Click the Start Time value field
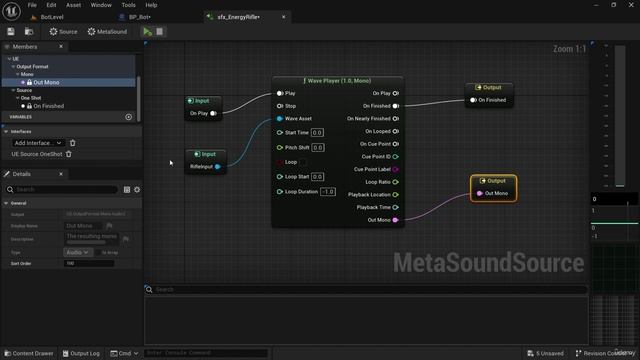640x360 pixels. 317,133
